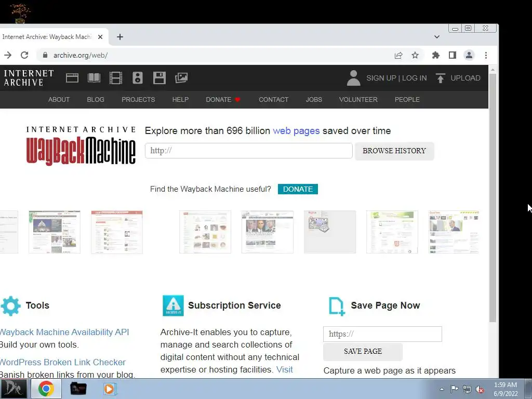Image resolution: width=532 pixels, height=399 pixels.
Task: Share this page icon in address bar
Action: [x=398, y=55]
